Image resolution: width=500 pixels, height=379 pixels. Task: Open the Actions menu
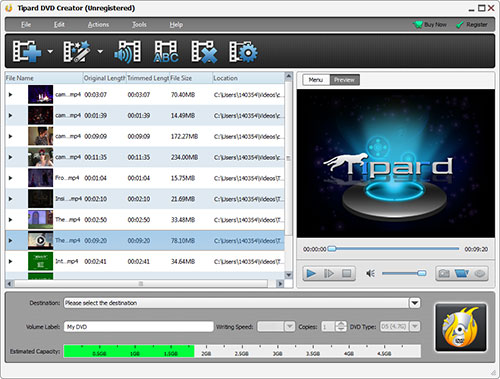coord(98,25)
